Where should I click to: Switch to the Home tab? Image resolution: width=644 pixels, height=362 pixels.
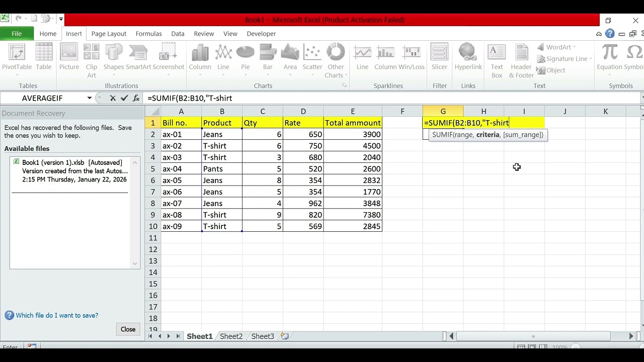pyautogui.click(x=48, y=34)
